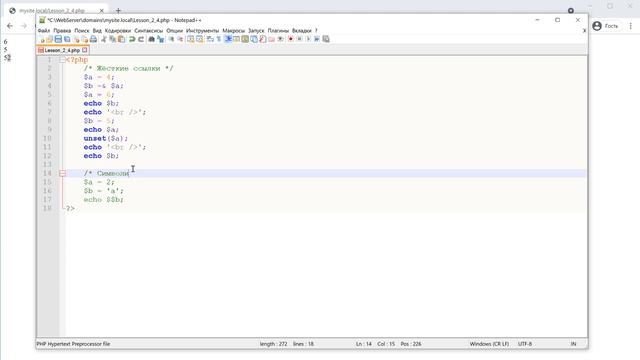Image resolution: width=640 pixels, height=360 pixels.
Task: Select the Lesson_2_4.php document tab
Action: [62, 50]
